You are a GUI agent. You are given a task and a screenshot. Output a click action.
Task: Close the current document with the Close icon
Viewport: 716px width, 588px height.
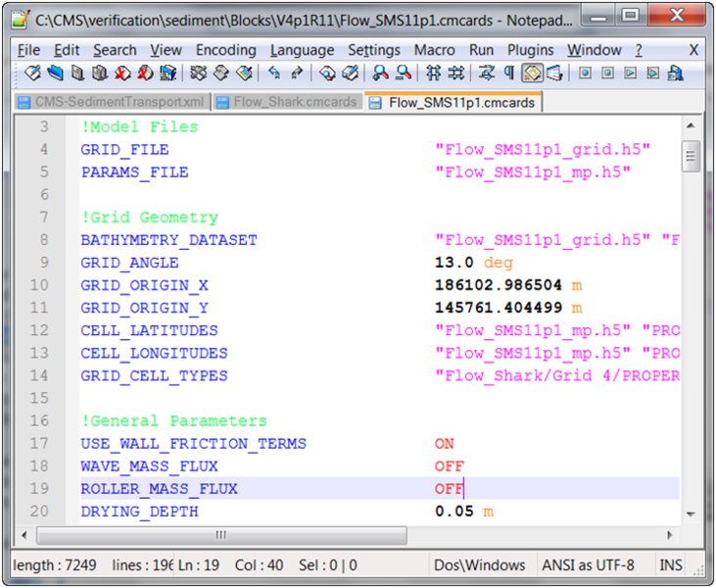122,73
